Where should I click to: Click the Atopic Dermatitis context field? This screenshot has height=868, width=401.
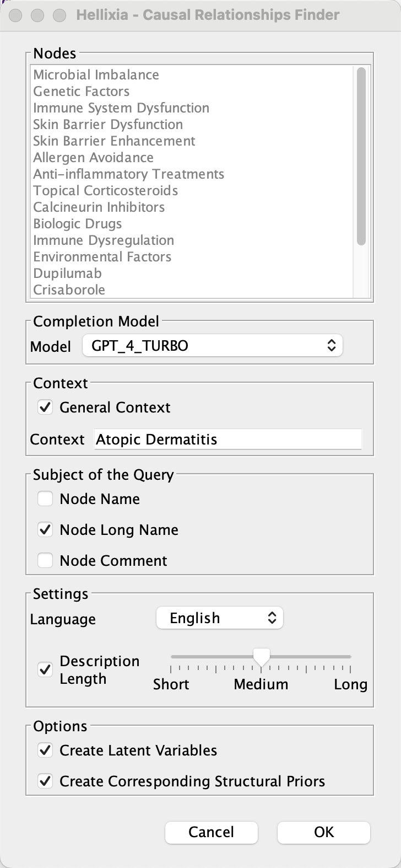pyautogui.click(x=227, y=440)
